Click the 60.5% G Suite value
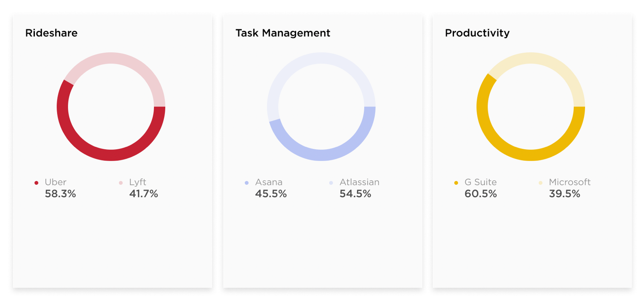The height and width of the screenshot is (303, 644). click(x=481, y=194)
